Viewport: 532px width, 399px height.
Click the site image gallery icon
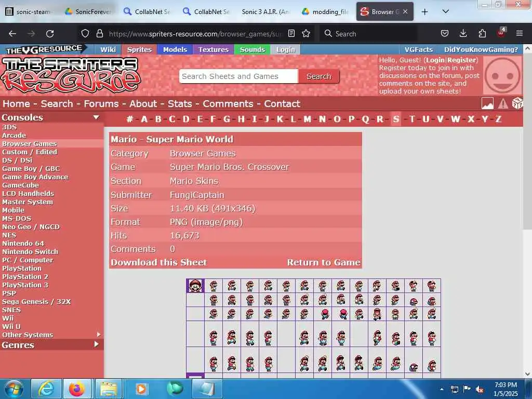(487, 103)
